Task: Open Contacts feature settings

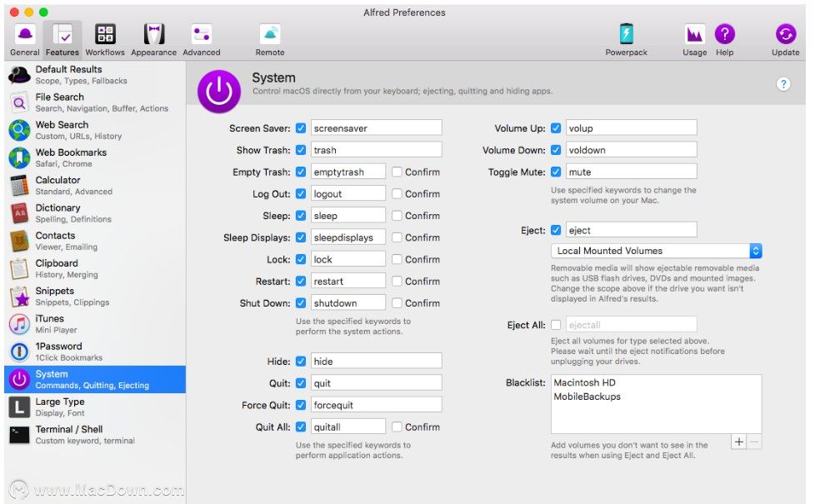Action: coord(95,241)
